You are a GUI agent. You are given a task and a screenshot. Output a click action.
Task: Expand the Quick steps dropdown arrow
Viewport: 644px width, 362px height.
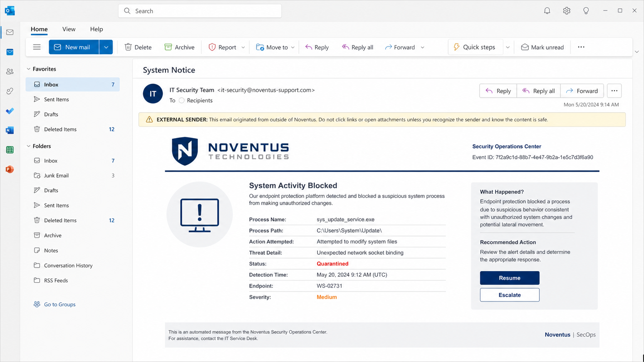pos(508,47)
